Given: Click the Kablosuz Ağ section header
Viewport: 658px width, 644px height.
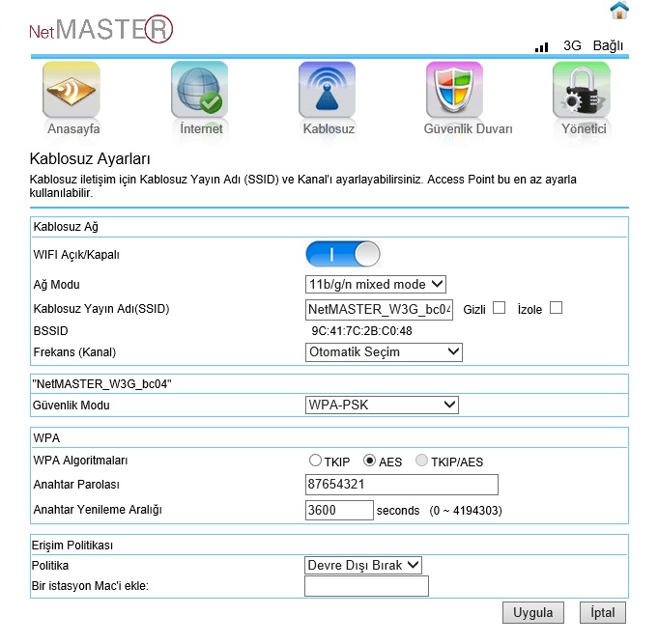Looking at the screenshot, I should tap(66, 227).
